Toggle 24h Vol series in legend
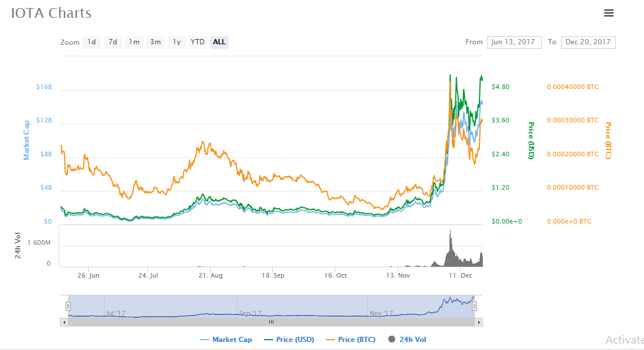Screen dimensions: 644x350 click(407, 339)
